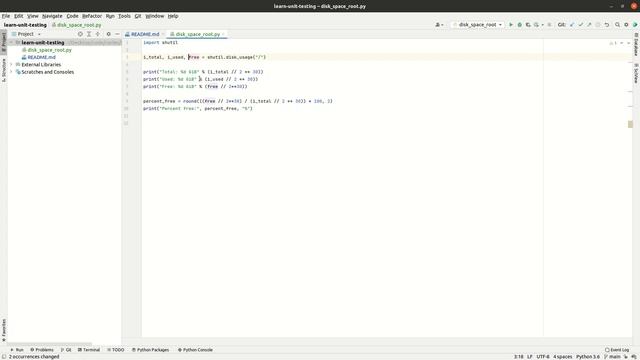Click Select Opened File target icon in Project panel
640x360 pixels.
point(80,34)
